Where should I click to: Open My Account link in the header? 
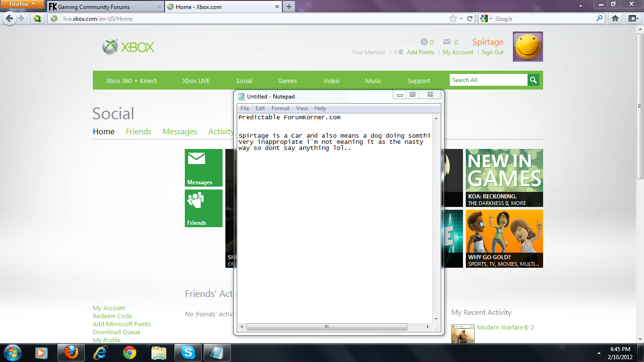tap(458, 52)
